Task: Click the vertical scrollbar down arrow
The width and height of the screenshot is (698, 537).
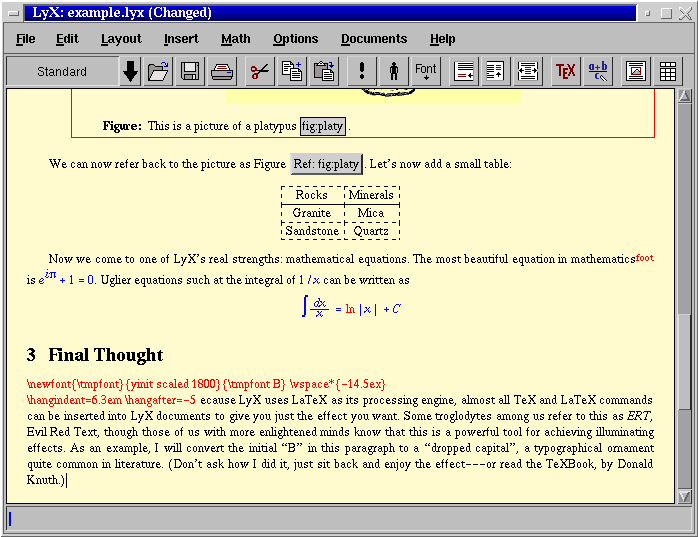Action: pos(684,496)
